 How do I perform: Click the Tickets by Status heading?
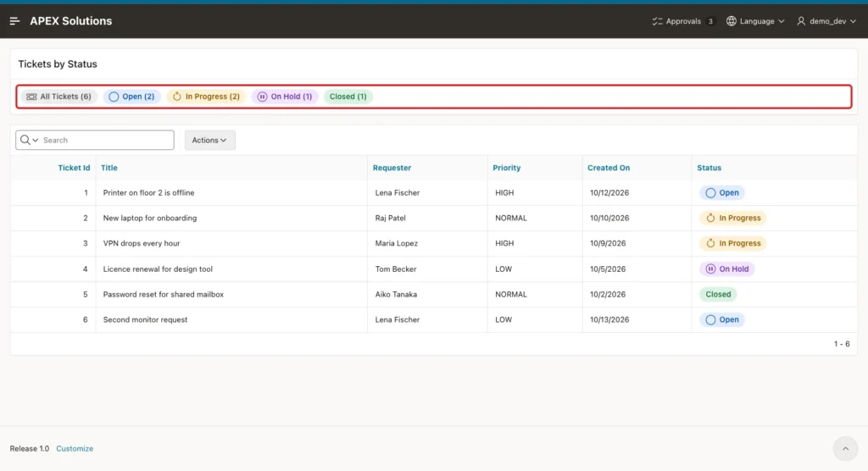pos(58,64)
